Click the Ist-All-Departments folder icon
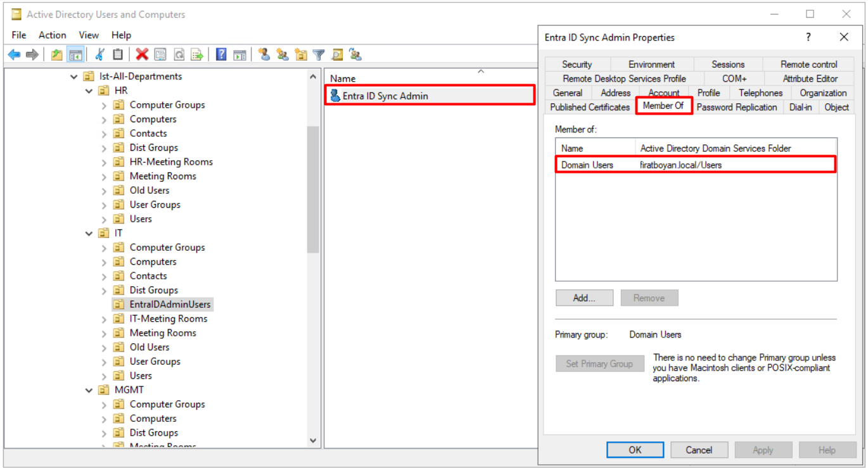The width and height of the screenshot is (868, 468). (x=89, y=77)
